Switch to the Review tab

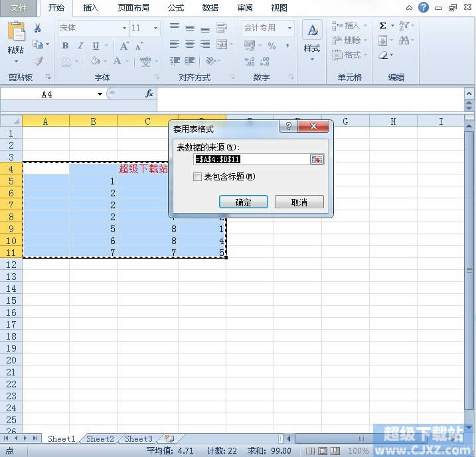(x=245, y=8)
